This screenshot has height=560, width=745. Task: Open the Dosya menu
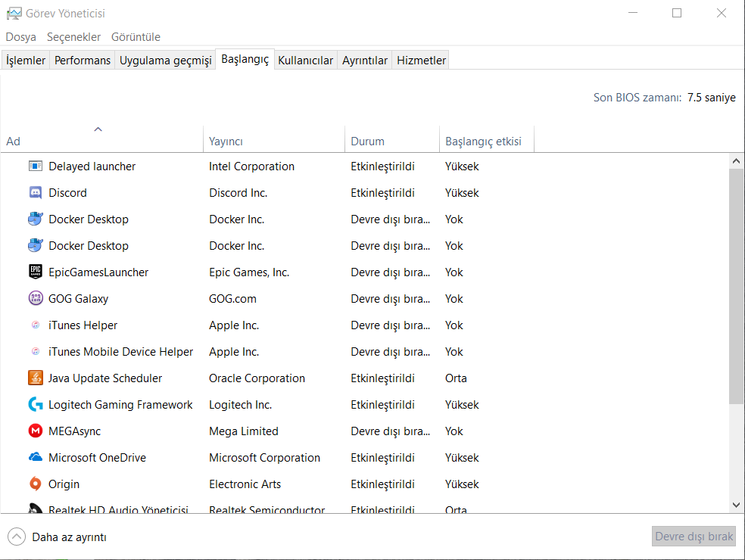pos(21,37)
